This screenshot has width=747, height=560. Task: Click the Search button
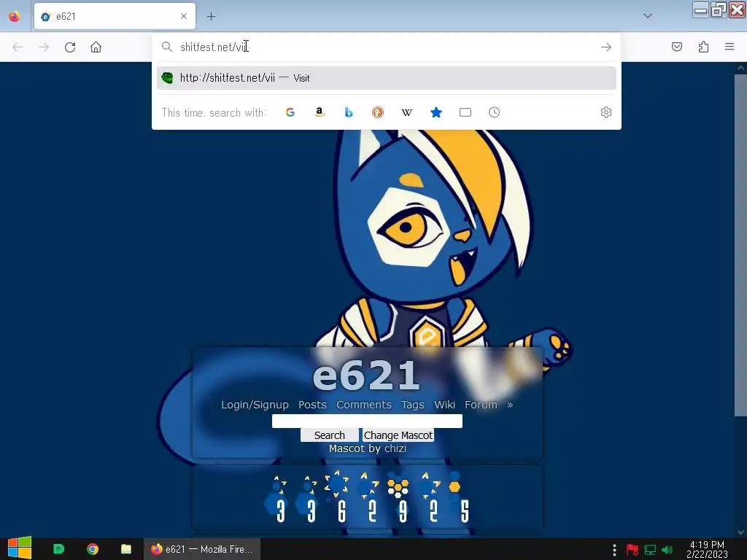(x=330, y=435)
